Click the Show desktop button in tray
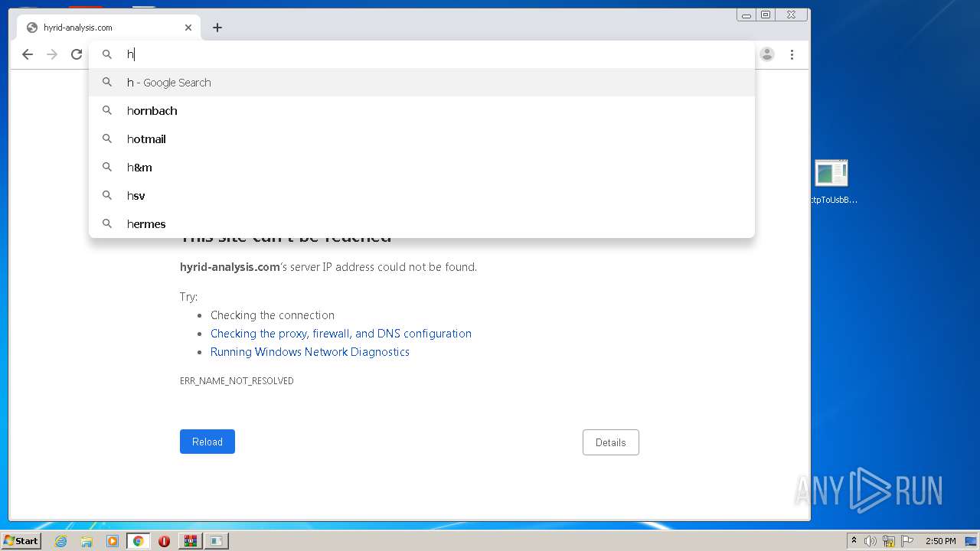The image size is (980, 551). [971, 541]
